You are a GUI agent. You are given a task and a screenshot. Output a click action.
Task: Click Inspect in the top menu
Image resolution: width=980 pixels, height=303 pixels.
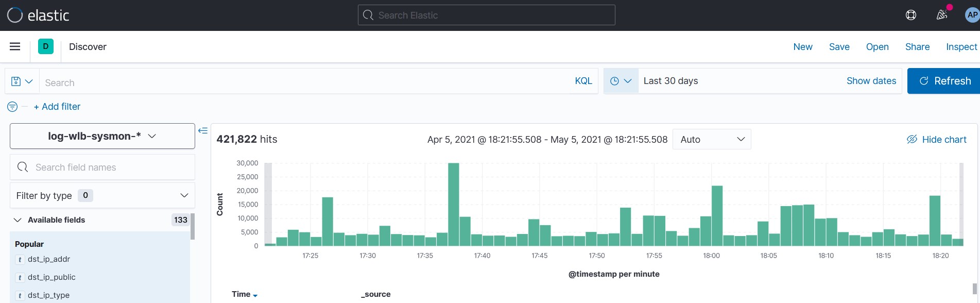961,47
